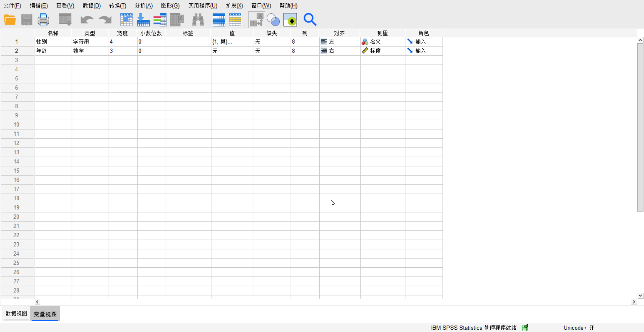Click the Run descriptive statistics icon
This screenshot has width=644, height=332.
coord(177,20)
